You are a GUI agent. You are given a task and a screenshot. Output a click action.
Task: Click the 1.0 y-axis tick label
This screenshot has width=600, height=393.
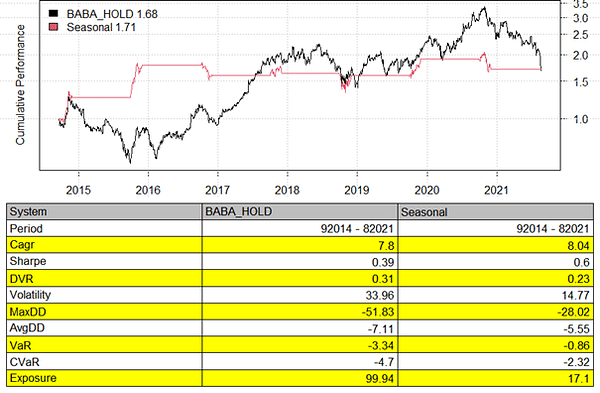(x=580, y=119)
